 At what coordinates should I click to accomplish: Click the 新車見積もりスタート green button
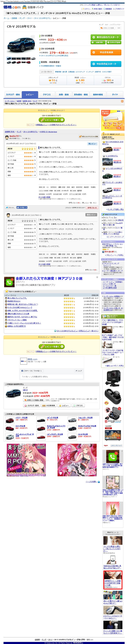(x=106, y=37)
